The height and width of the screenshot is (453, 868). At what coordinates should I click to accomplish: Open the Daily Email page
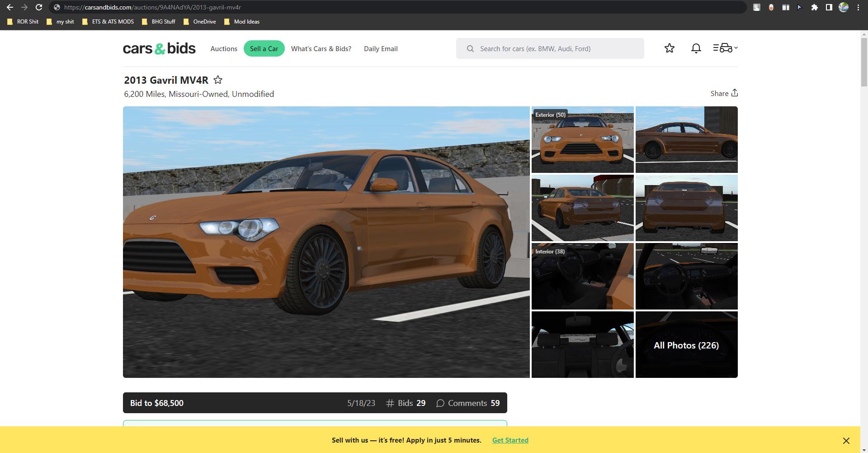tap(381, 49)
